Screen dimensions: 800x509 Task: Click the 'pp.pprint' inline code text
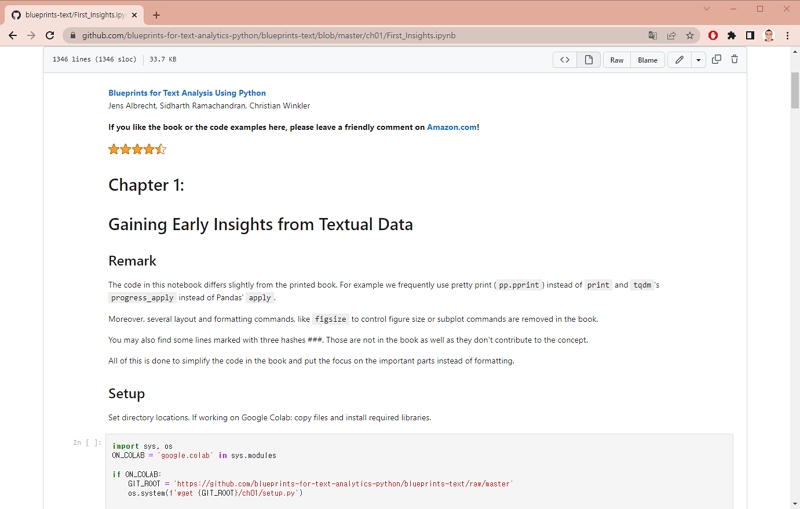coord(518,285)
